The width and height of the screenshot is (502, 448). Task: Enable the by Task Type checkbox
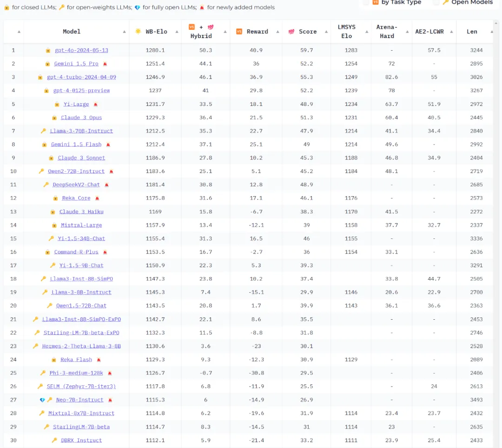pos(366,2)
